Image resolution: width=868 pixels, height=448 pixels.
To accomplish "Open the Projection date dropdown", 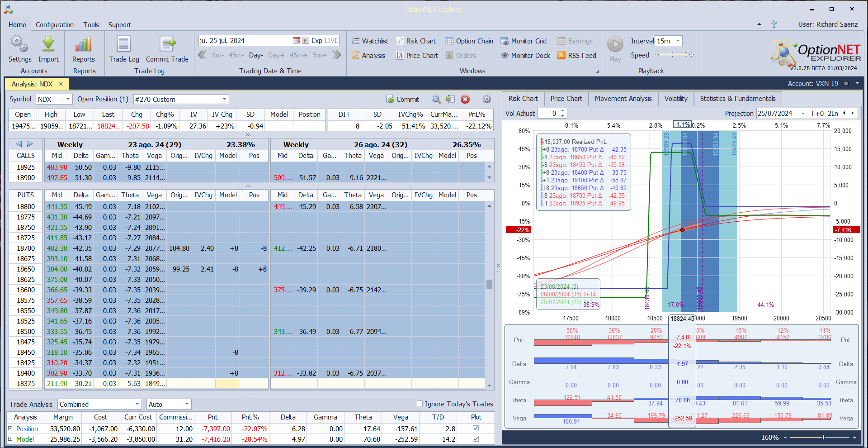I will pyautogui.click(x=803, y=114).
